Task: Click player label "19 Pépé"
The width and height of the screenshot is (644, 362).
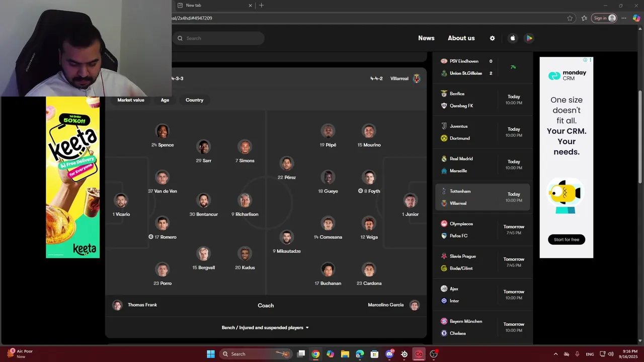Action: (x=328, y=145)
